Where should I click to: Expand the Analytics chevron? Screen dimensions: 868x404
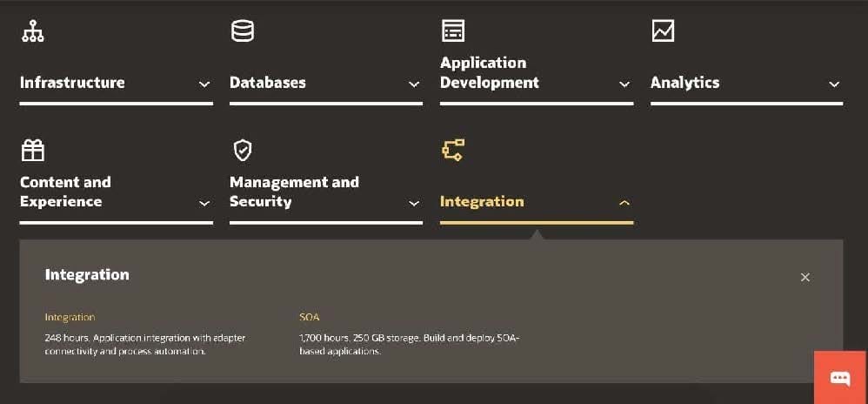click(x=834, y=84)
